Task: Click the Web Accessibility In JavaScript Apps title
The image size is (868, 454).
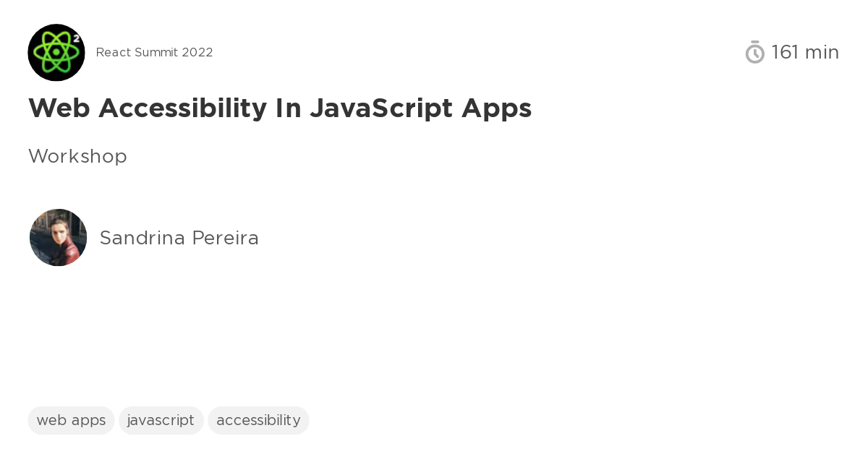Action: [280, 108]
